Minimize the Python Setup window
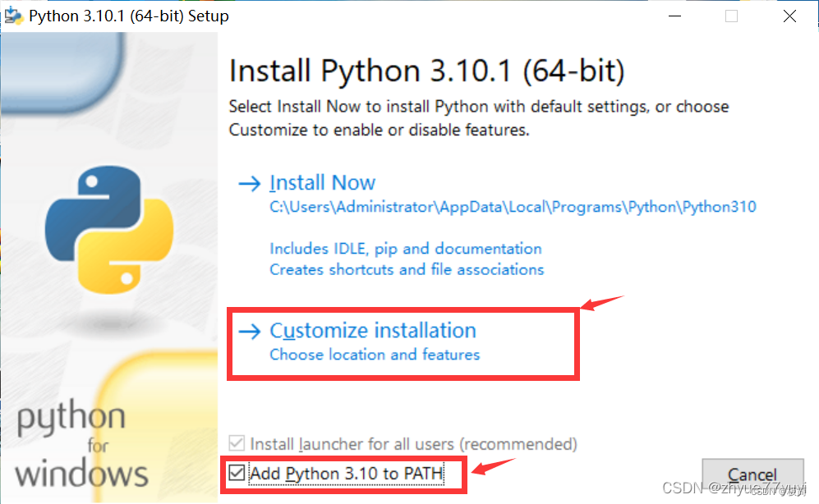This screenshot has height=504, width=819. click(675, 16)
